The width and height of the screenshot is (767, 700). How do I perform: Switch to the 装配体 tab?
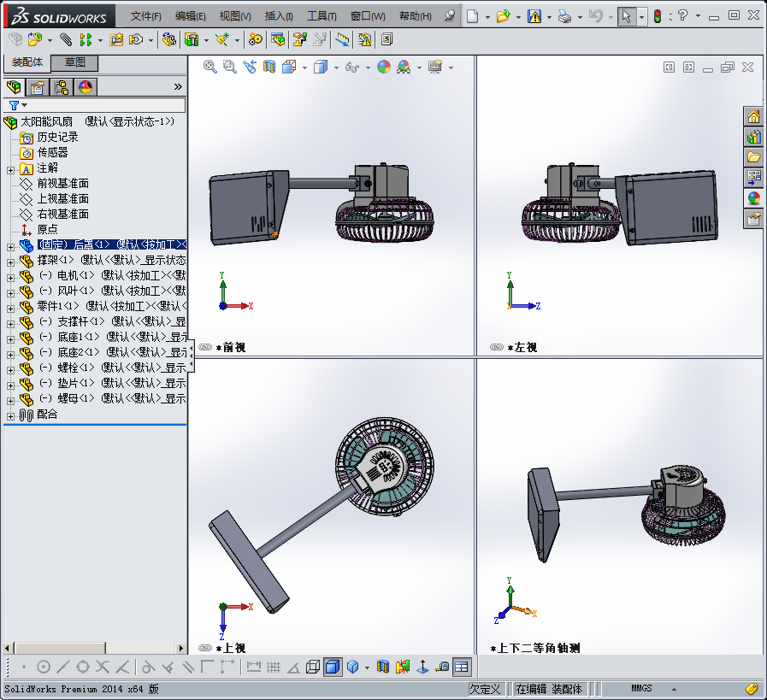tap(27, 62)
